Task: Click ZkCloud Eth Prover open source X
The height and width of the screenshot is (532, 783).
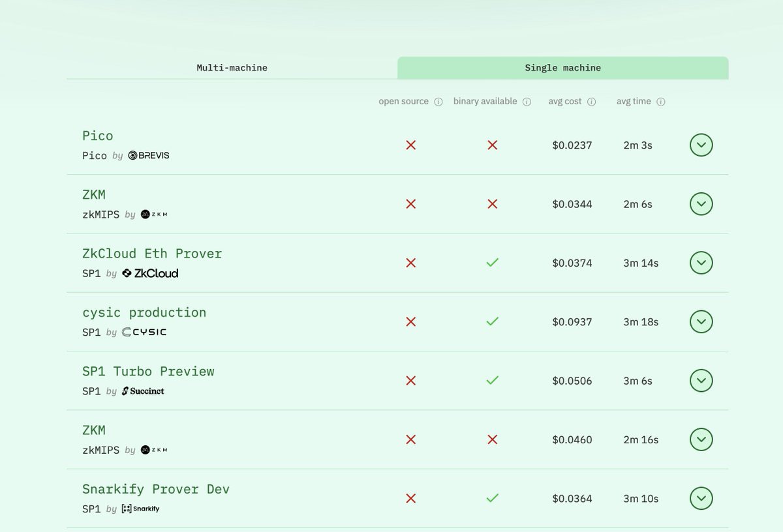Action: click(411, 263)
